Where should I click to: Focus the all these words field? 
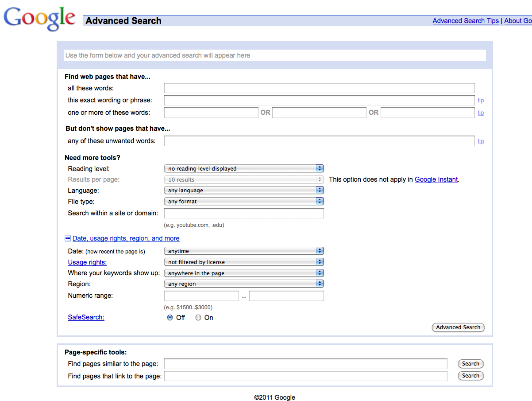(x=319, y=88)
